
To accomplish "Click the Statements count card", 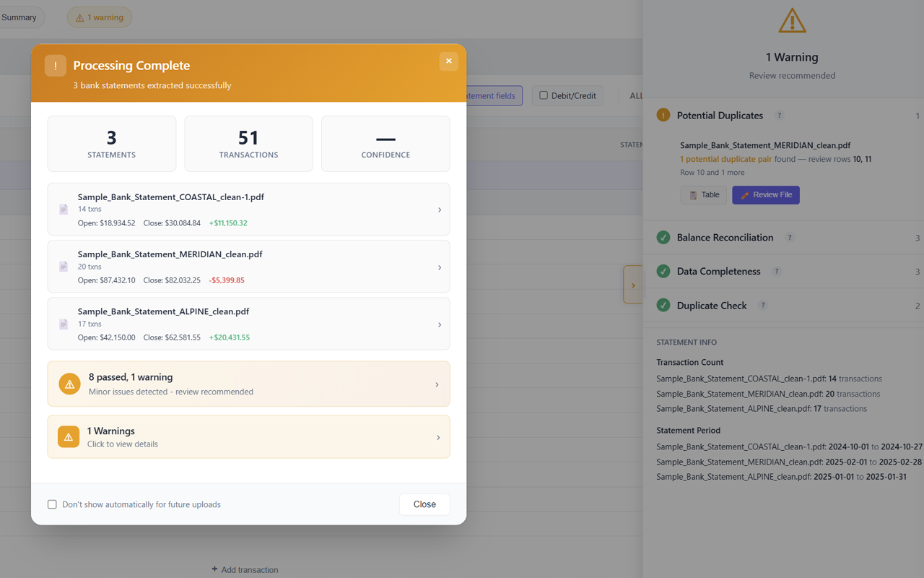I will [x=112, y=144].
